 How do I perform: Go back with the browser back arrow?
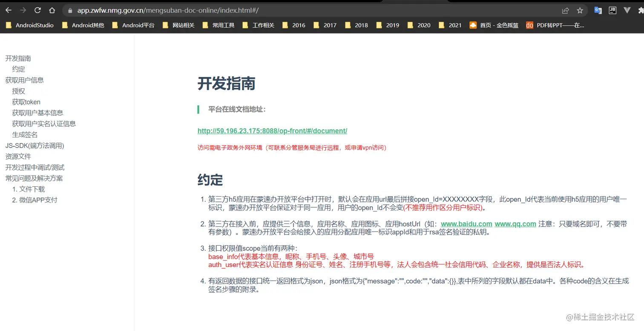coord(9,10)
